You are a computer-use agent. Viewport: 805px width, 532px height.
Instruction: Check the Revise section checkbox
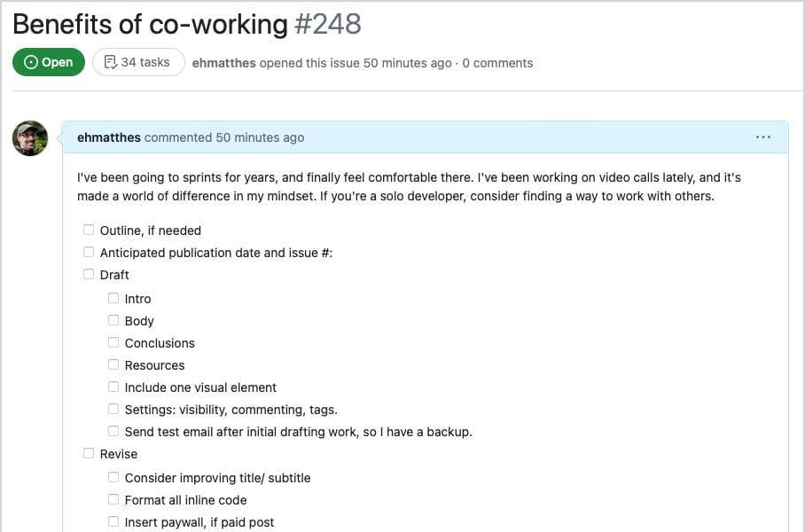point(88,452)
